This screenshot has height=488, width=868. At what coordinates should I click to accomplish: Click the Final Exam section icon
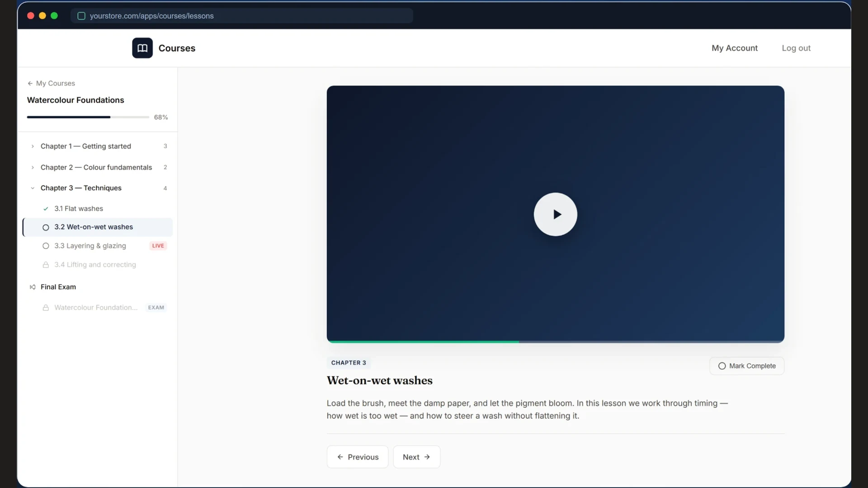coord(33,287)
